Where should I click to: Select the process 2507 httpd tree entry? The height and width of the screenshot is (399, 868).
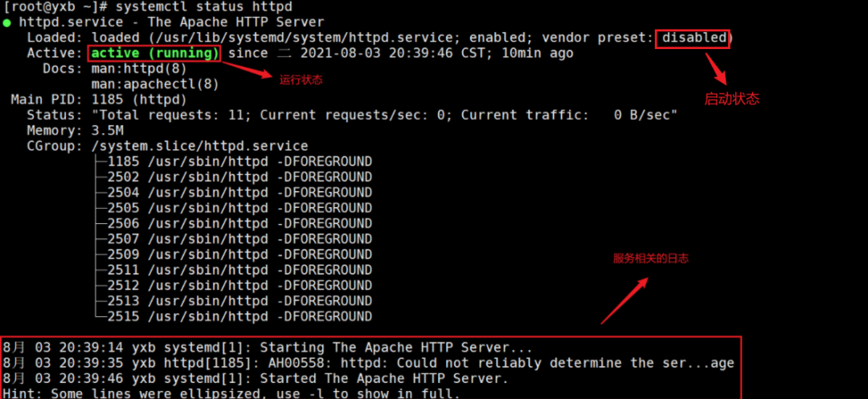point(240,238)
